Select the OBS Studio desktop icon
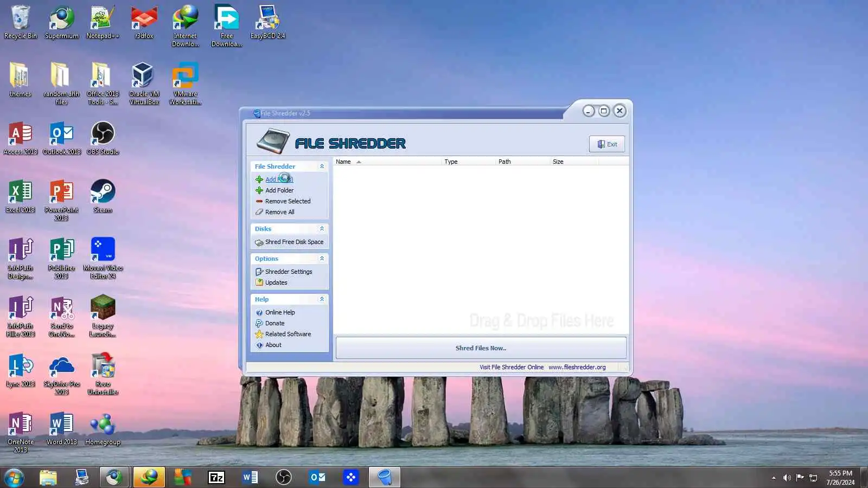Screen dimensions: 868x488 point(103,138)
